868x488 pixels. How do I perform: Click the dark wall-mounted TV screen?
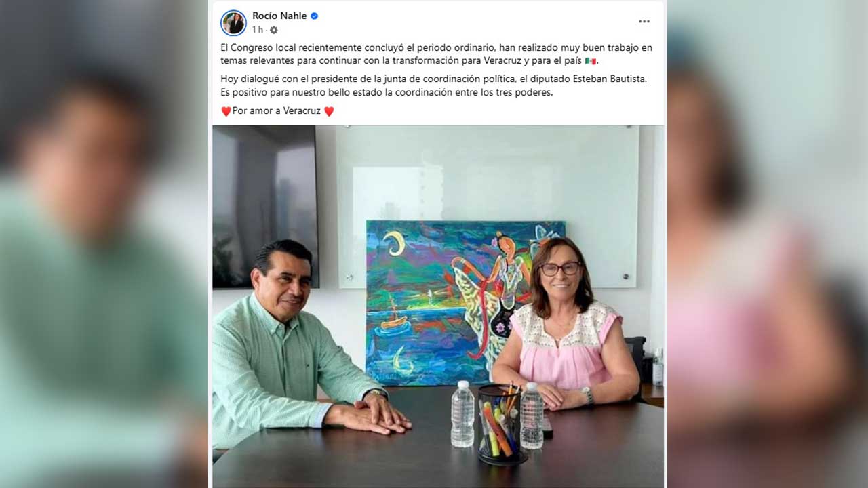coord(265,207)
